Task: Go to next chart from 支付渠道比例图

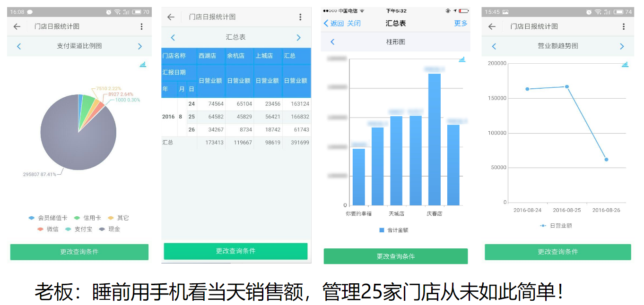Action: point(140,46)
